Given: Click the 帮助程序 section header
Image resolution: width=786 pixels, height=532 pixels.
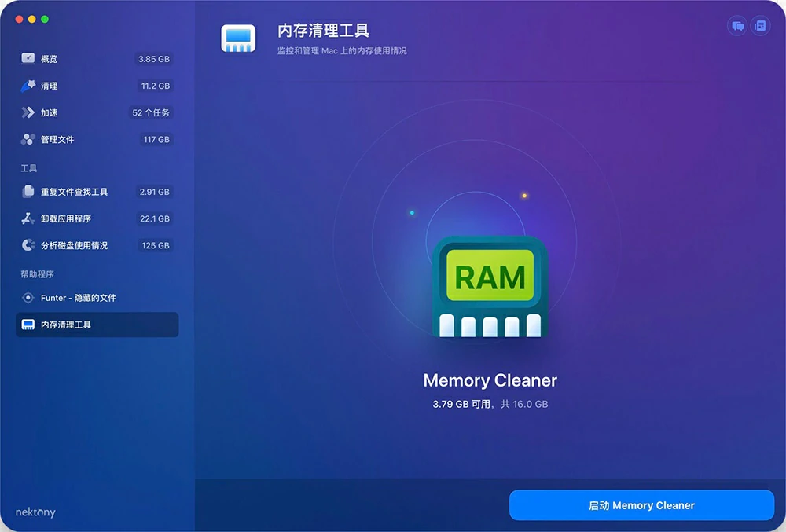Looking at the screenshot, I should (x=37, y=274).
